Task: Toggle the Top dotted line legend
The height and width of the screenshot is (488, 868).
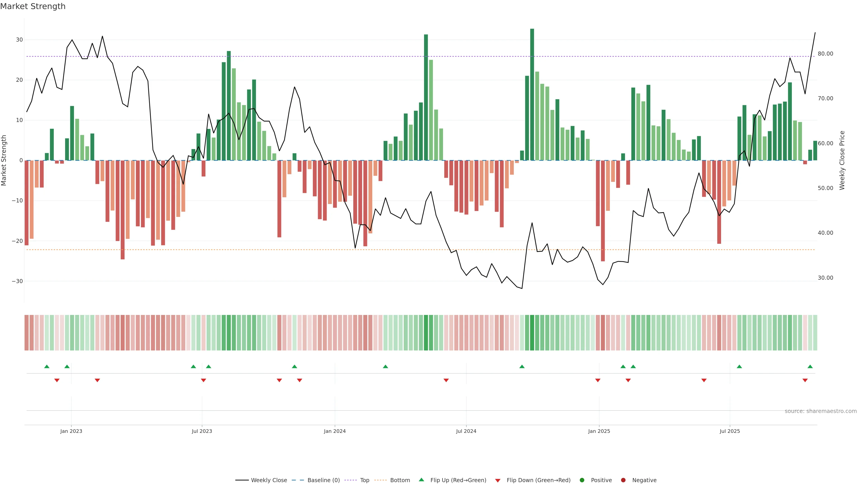Action: (351, 480)
